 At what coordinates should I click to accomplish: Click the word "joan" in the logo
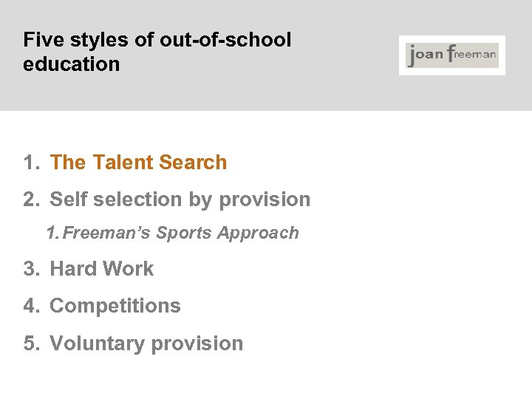coord(425,56)
